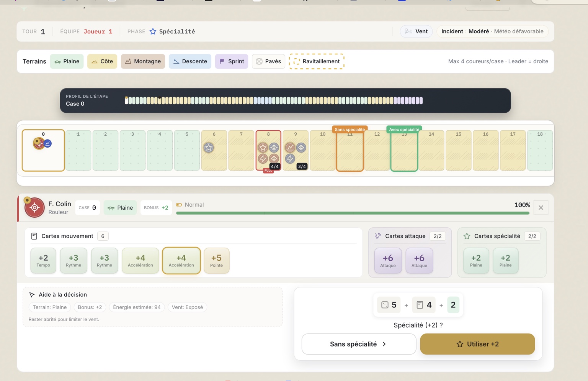
Task: Click the star rider token on case 6
Action: coord(208,148)
